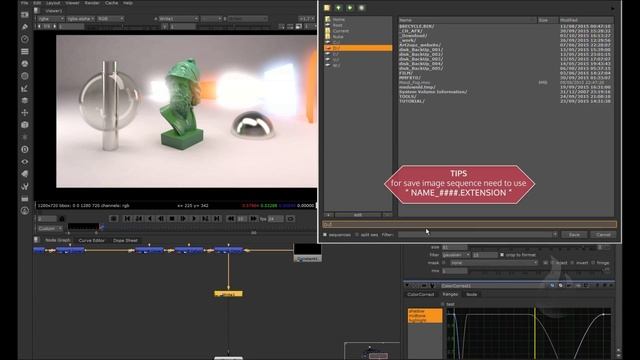The width and height of the screenshot is (640, 360).
Task: Open the 3D nodes cube icon
Action: [x=24, y=125]
